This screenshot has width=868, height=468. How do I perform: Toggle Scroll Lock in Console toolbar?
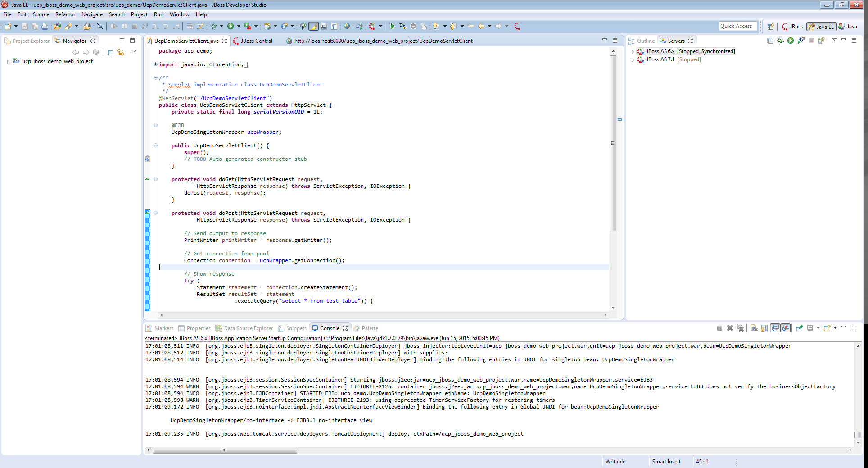click(x=764, y=328)
